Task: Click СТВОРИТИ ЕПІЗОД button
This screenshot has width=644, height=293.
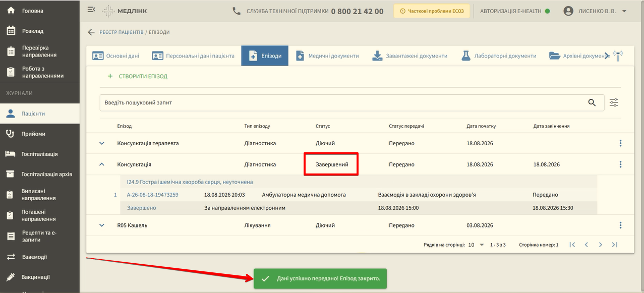Action: [137, 77]
